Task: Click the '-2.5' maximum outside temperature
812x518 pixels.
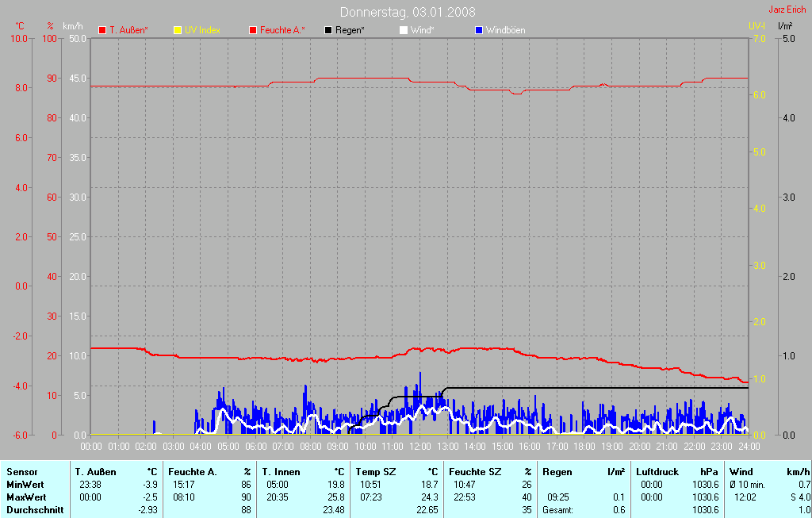Action: tap(150, 497)
